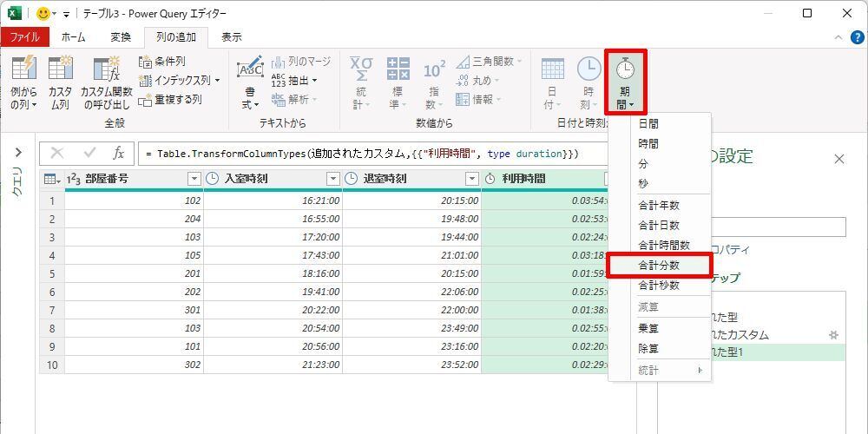Screen dimensions: 868x434
Task: Select 合計時間数 in the dropdown menu
Action: [664, 245]
